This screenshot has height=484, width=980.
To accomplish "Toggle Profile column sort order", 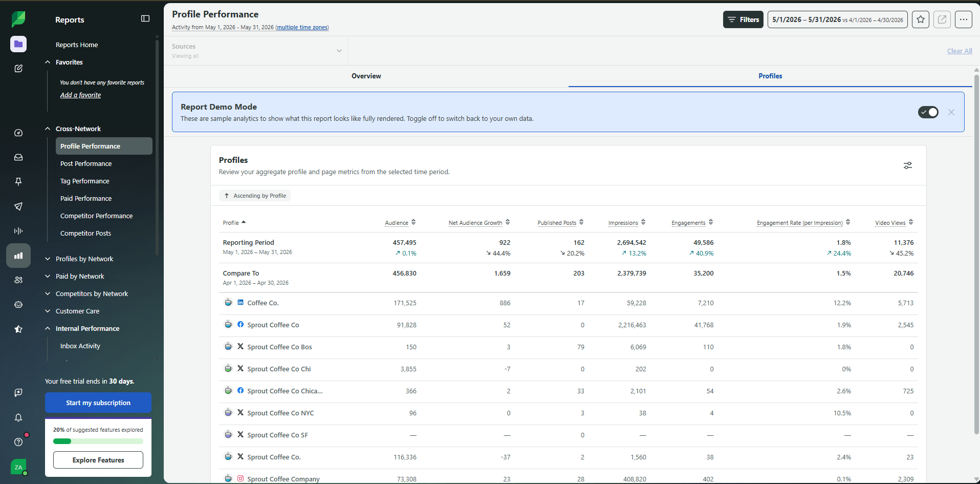I will pos(234,223).
